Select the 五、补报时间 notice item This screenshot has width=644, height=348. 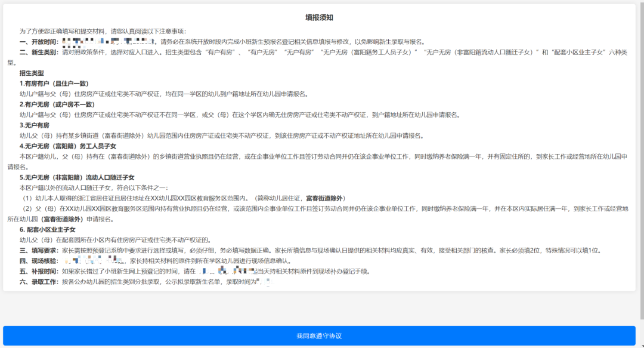click(37, 272)
